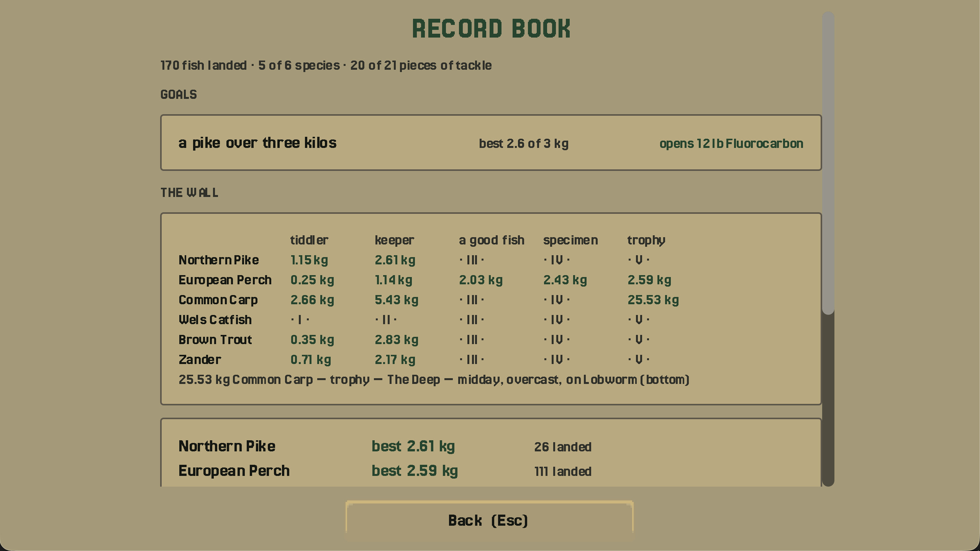Click the carp record detail line

pos(434,380)
